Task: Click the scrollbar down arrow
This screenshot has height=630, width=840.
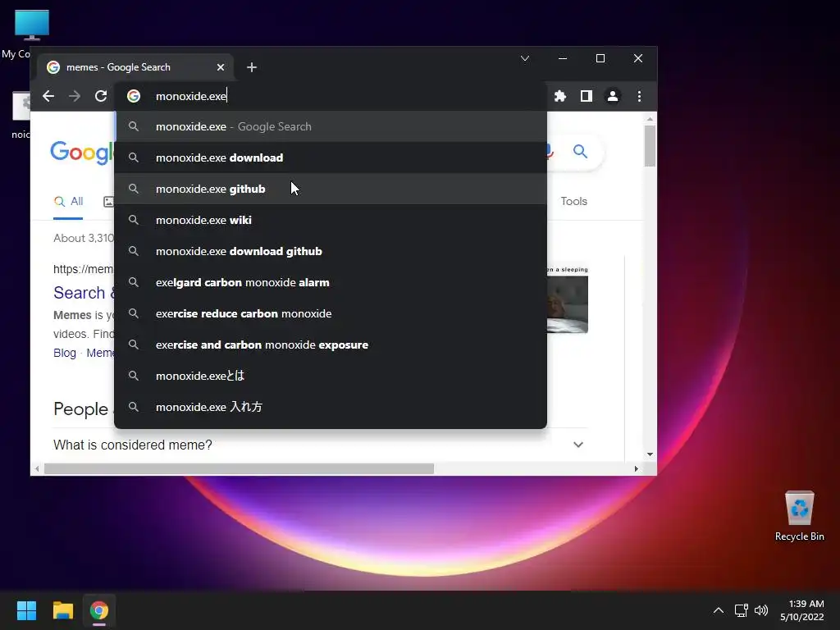Action: 650,454
